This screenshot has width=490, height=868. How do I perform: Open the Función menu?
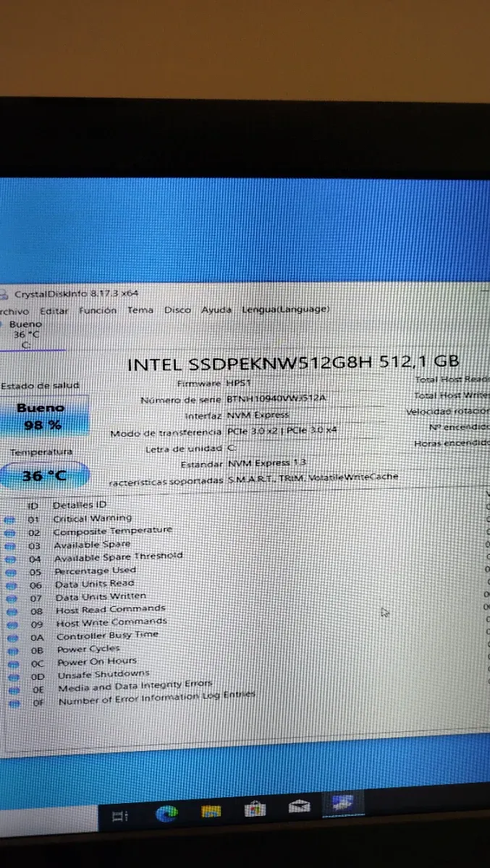(x=97, y=310)
